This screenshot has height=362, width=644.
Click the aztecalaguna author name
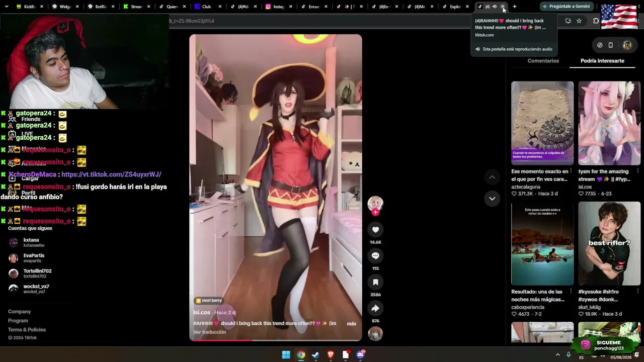click(526, 187)
